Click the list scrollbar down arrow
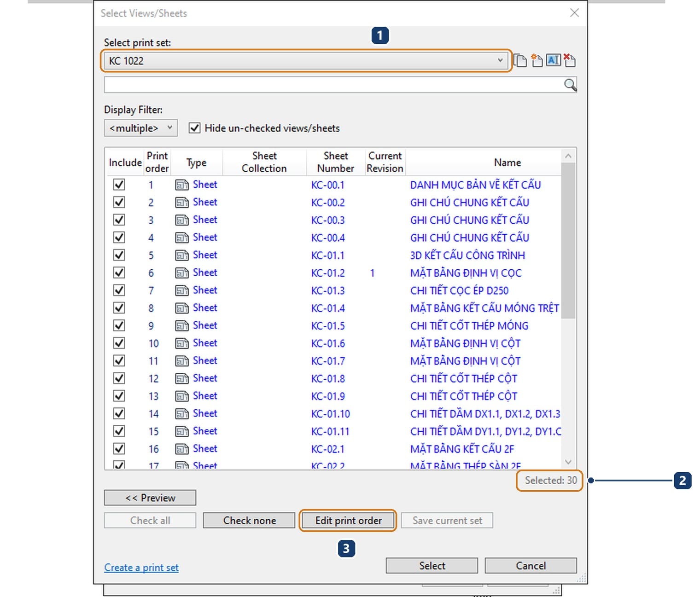Screen dimensions: 700x597 568,462
